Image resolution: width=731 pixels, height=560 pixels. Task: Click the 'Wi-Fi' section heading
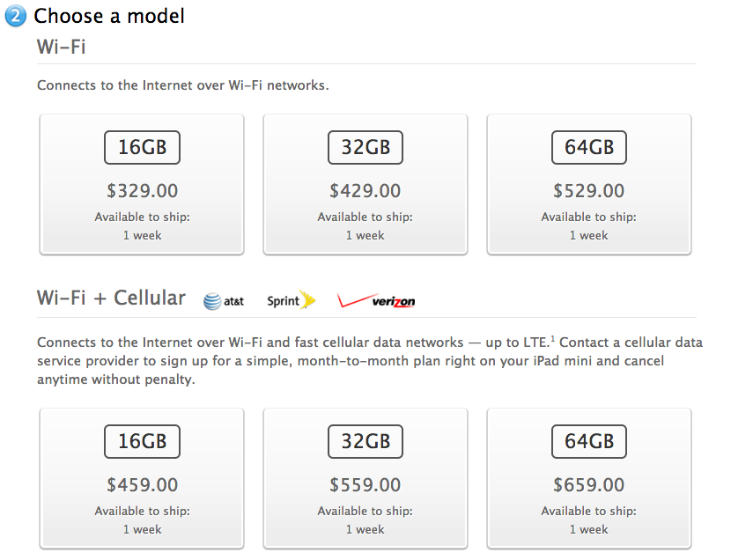62,48
